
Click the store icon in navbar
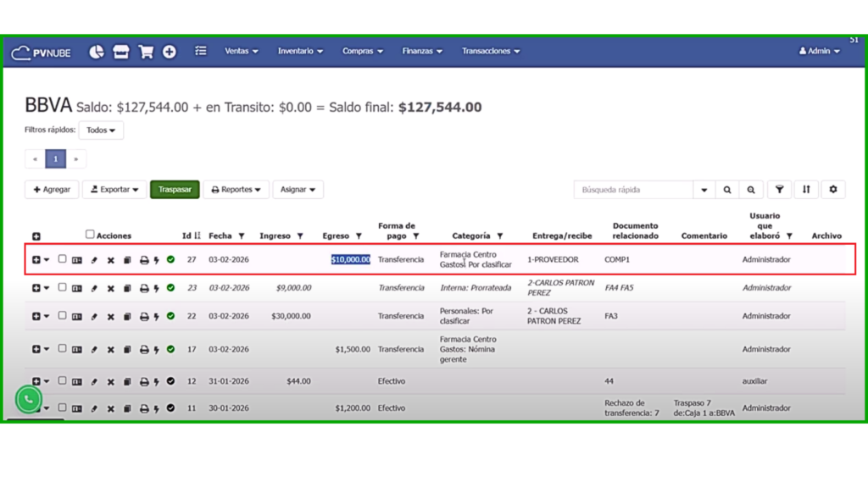coord(121,52)
